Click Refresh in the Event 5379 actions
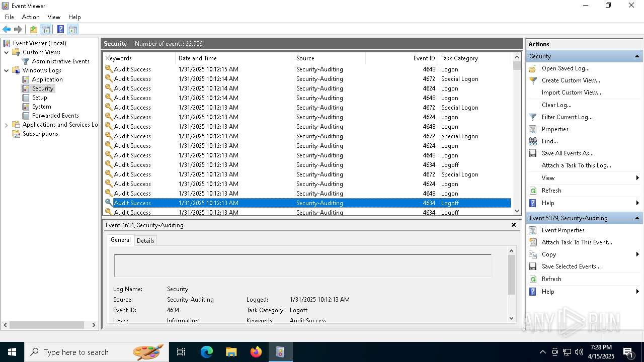644x362 pixels. coord(551,279)
